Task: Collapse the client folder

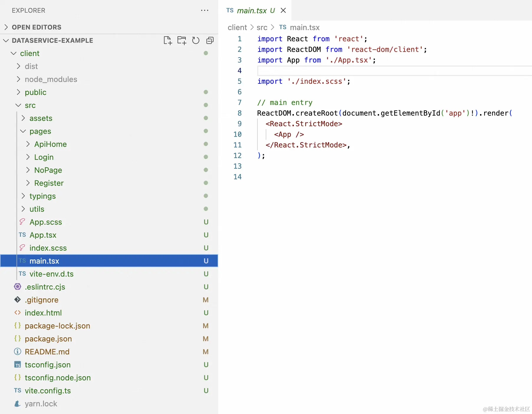Action: coord(14,53)
